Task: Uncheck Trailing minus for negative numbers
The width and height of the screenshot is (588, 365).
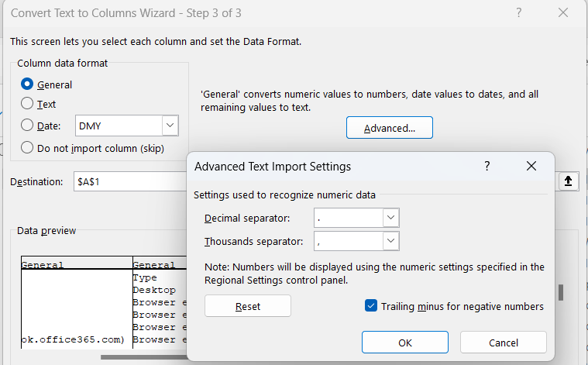Action: 371,306
